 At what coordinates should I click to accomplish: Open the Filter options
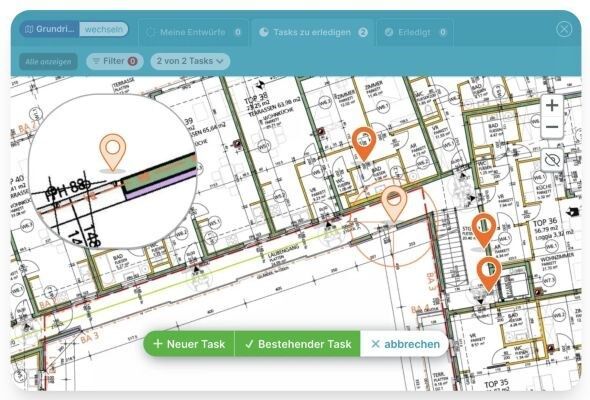115,61
